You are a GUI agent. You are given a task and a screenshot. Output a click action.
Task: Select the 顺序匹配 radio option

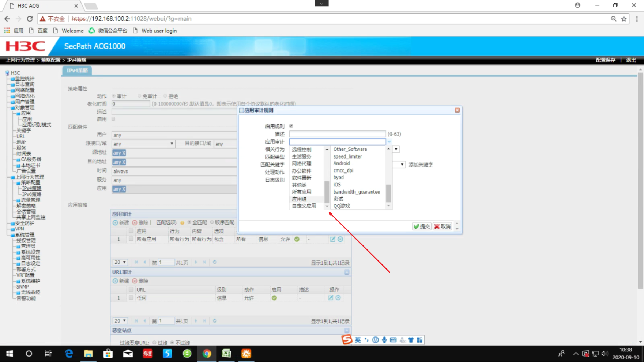pos(212,222)
